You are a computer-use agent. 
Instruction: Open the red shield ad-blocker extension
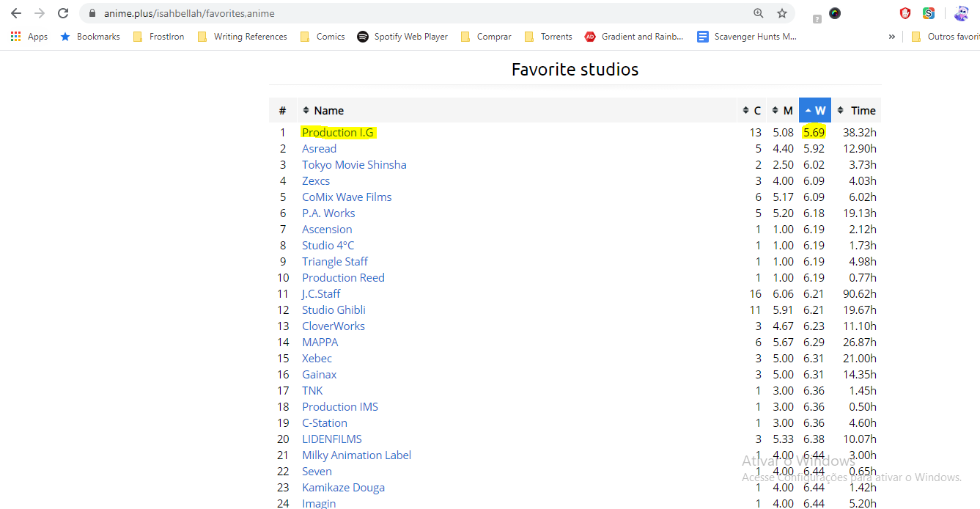pos(905,13)
